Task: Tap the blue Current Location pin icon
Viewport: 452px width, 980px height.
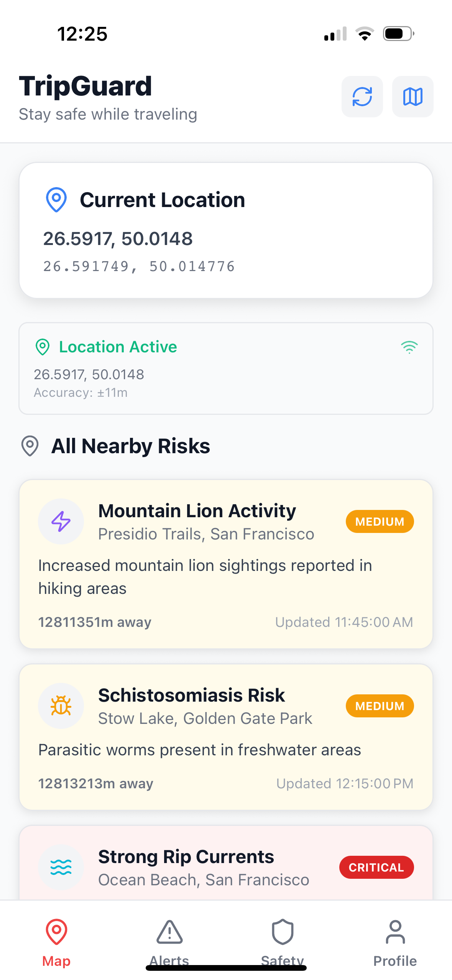Action: [x=56, y=200]
